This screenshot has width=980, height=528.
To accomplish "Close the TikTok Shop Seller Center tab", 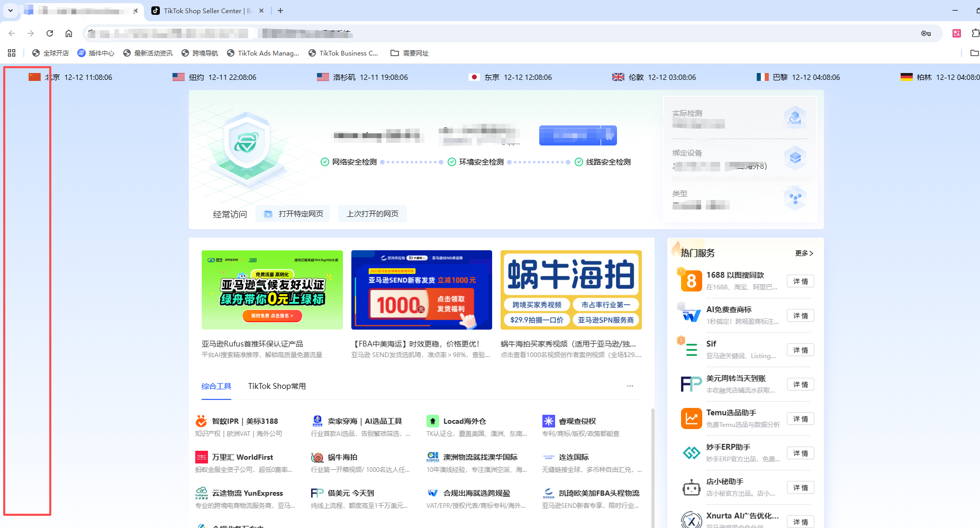I will pyautogui.click(x=261, y=11).
